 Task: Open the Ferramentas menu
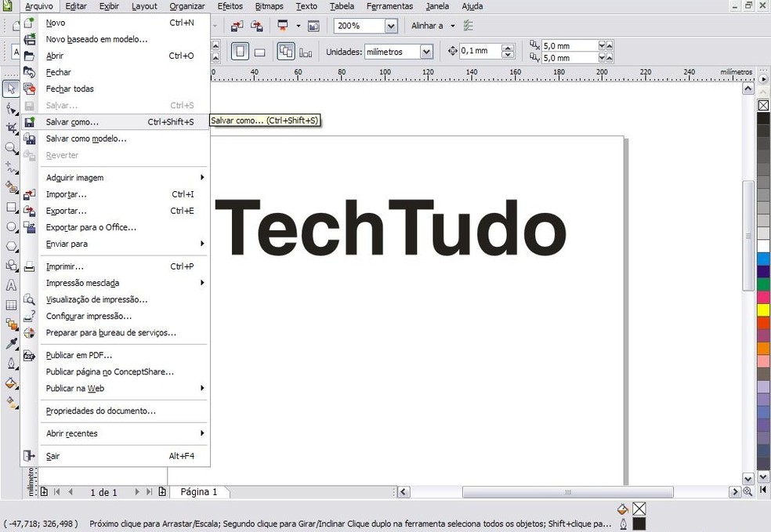[x=389, y=6]
